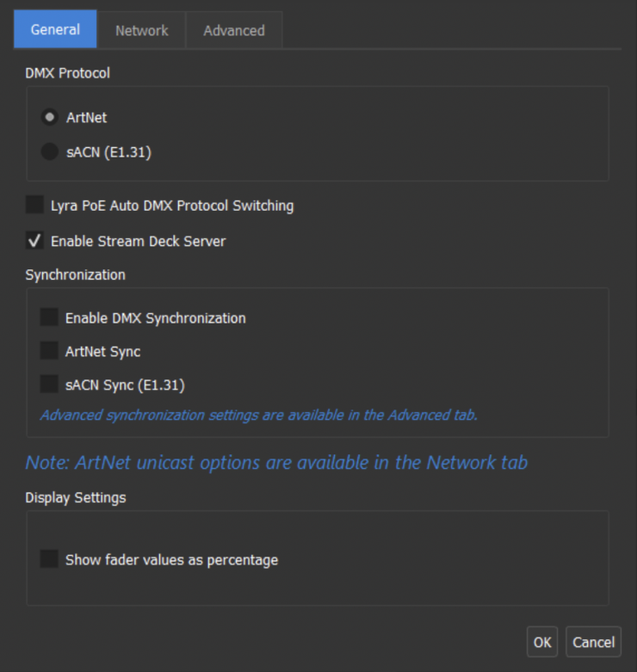Click the DMX Protocol section heading
The image size is (637, 672).
[x=68, y=73]
